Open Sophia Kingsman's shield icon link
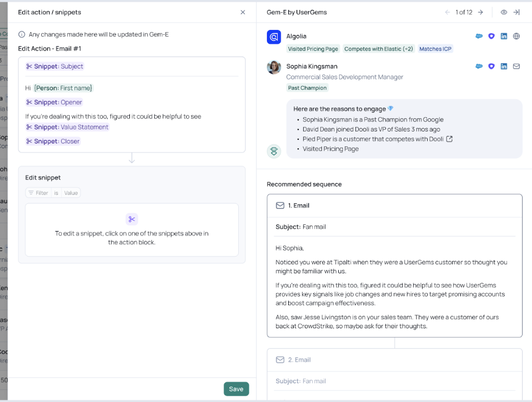 (x=491, y=66)
